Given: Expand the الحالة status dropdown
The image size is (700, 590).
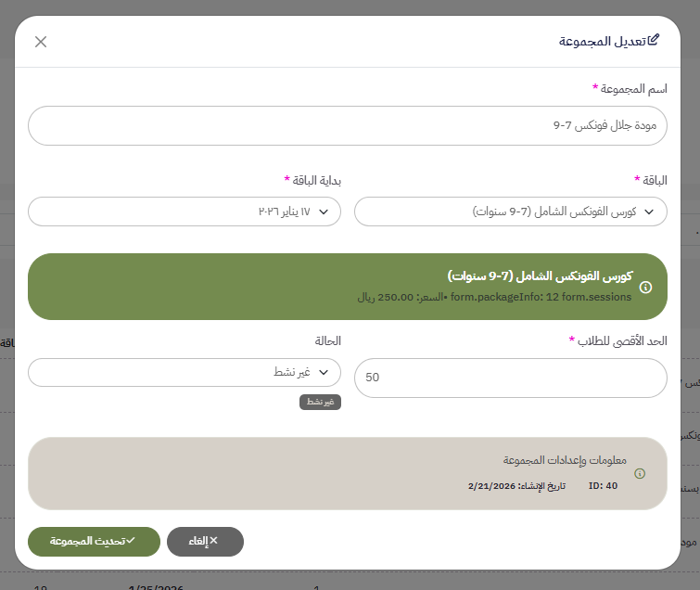Looking at the screenshot, I should [x=185, y=372].
